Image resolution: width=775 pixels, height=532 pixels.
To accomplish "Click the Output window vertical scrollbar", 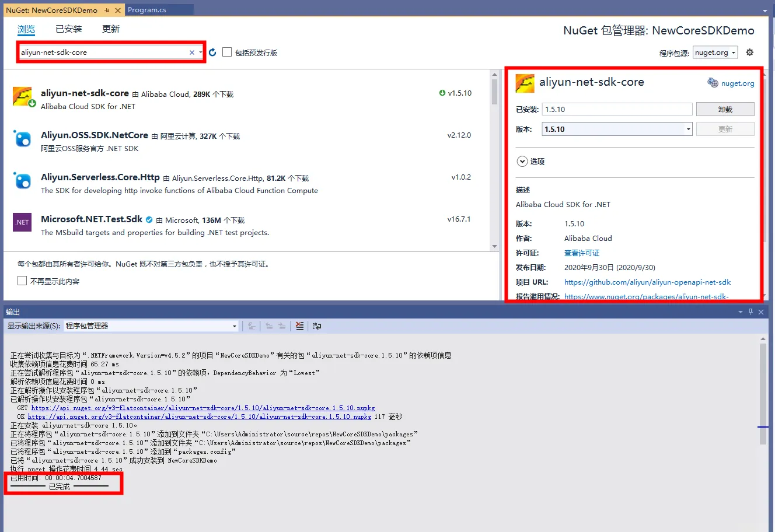I will pos(763,394).
